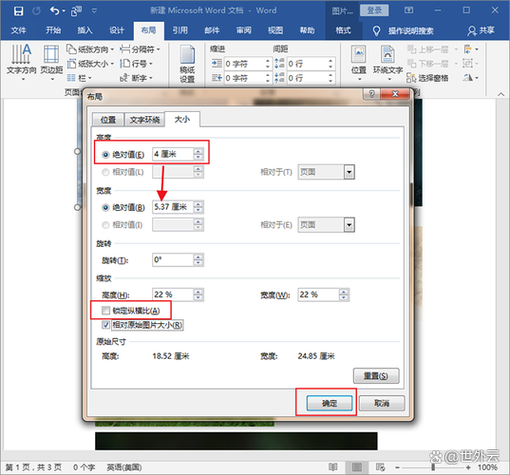This screenshot has width=510, height=475.
Task: Click 确定 to confirm the dialog
Action: pos(329,403)
